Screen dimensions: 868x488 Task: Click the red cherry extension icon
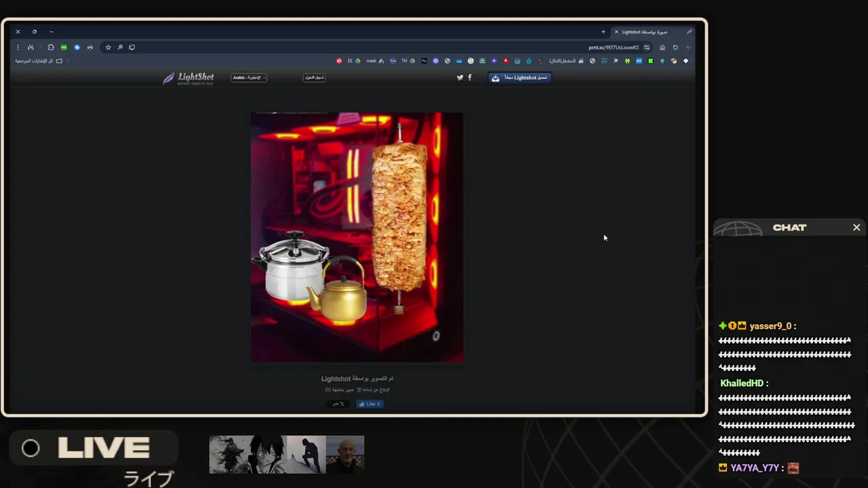(90, 47)
